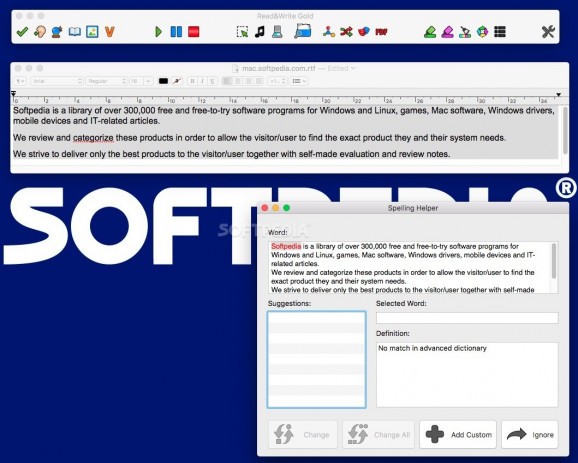Click the green checkmark Spell Check icon
The width and height of the screenshot is (578, 463).
[x=22, y=32]
